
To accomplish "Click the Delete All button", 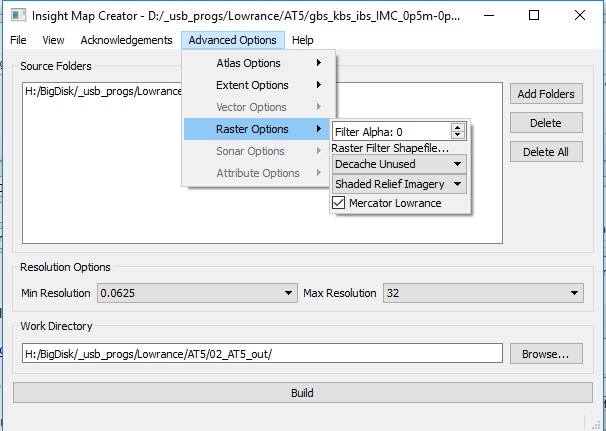I will 546,152.
